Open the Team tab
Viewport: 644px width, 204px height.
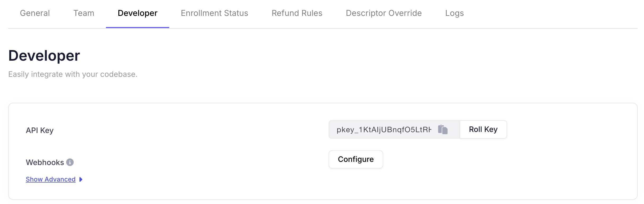pos(84,13)
